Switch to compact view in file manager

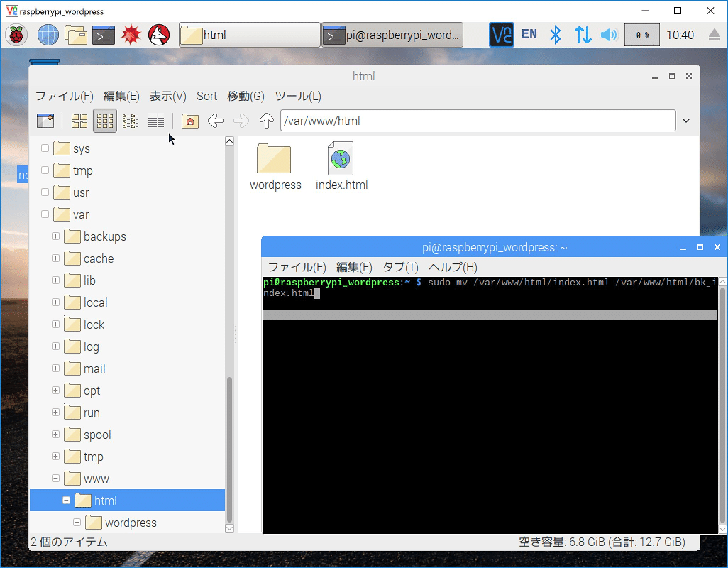point(131,121)
